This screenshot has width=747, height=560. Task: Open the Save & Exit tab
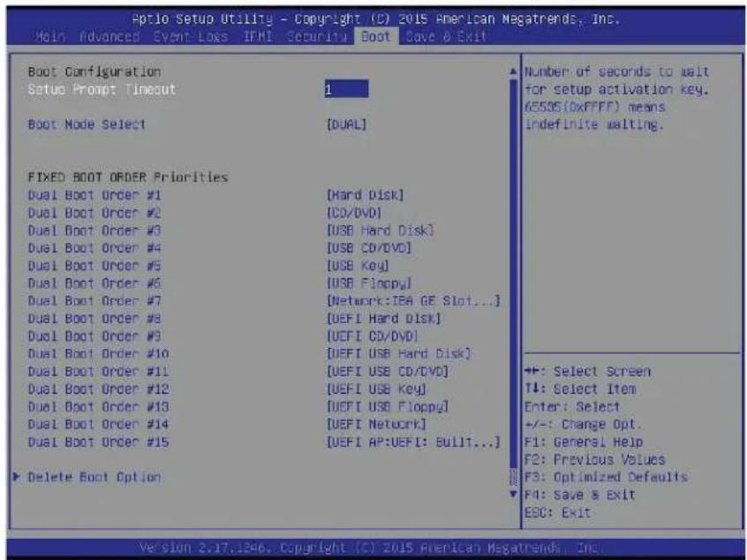click(x=446, y=37)
